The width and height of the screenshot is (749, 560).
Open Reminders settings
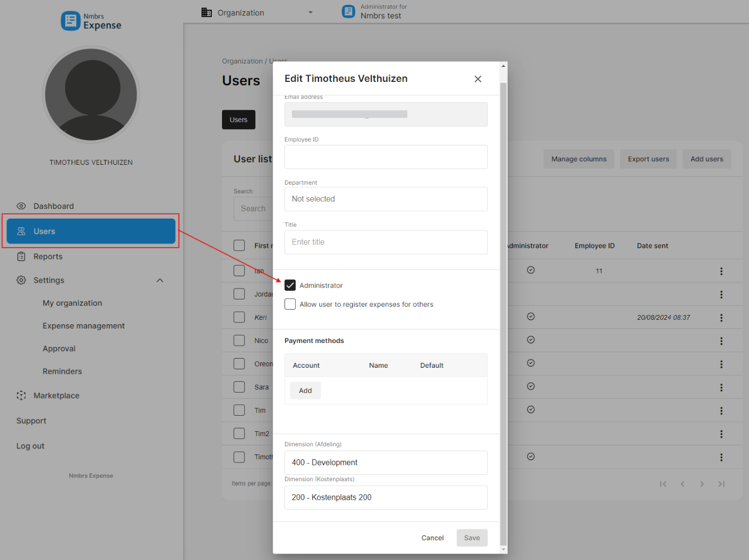[63, 372]
